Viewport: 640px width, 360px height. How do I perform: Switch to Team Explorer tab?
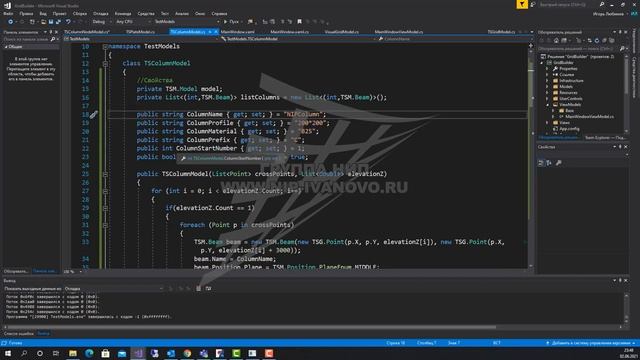pos(605,138)
